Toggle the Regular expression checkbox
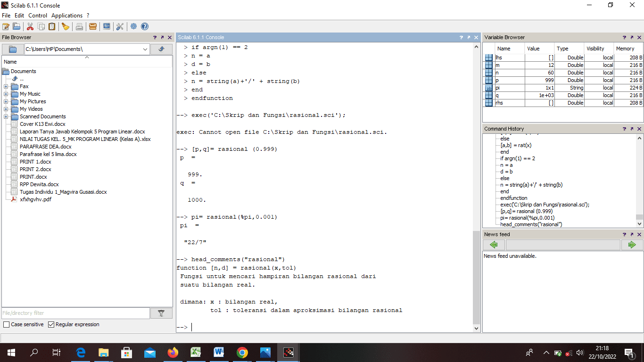The width and height of the screenshot is (644, 362). pos(51,324)
